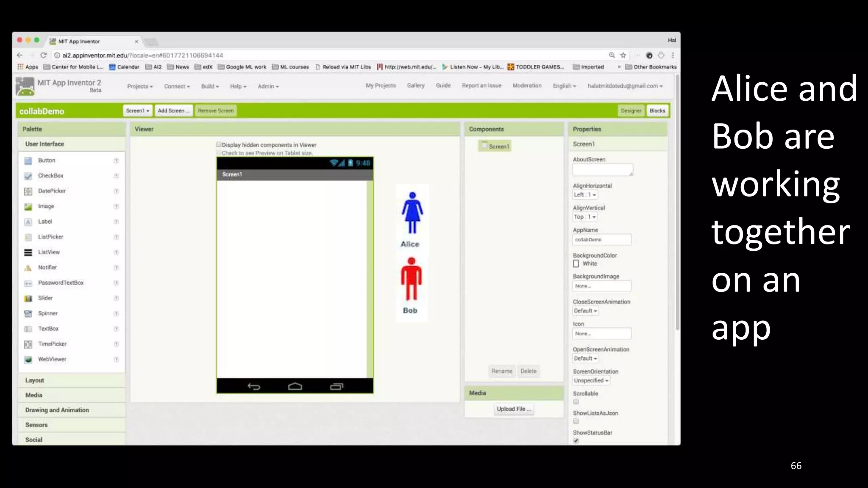Select the ListView component icon

tap(28, 252)
